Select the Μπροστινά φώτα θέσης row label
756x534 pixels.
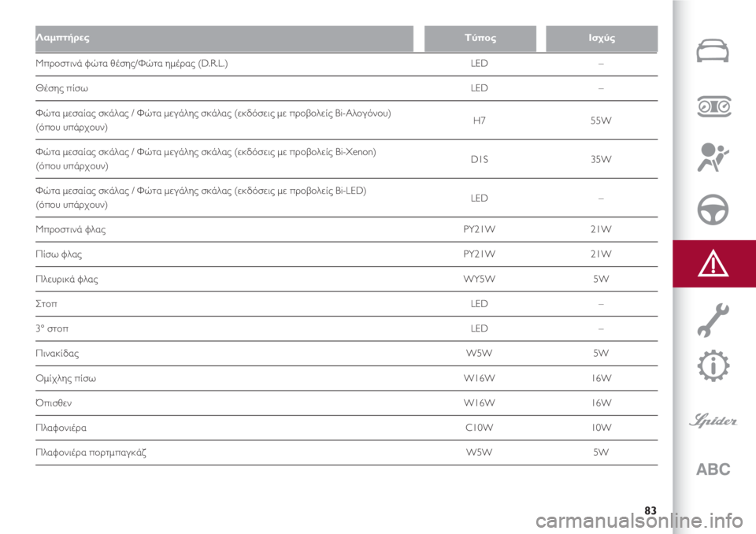132,64
